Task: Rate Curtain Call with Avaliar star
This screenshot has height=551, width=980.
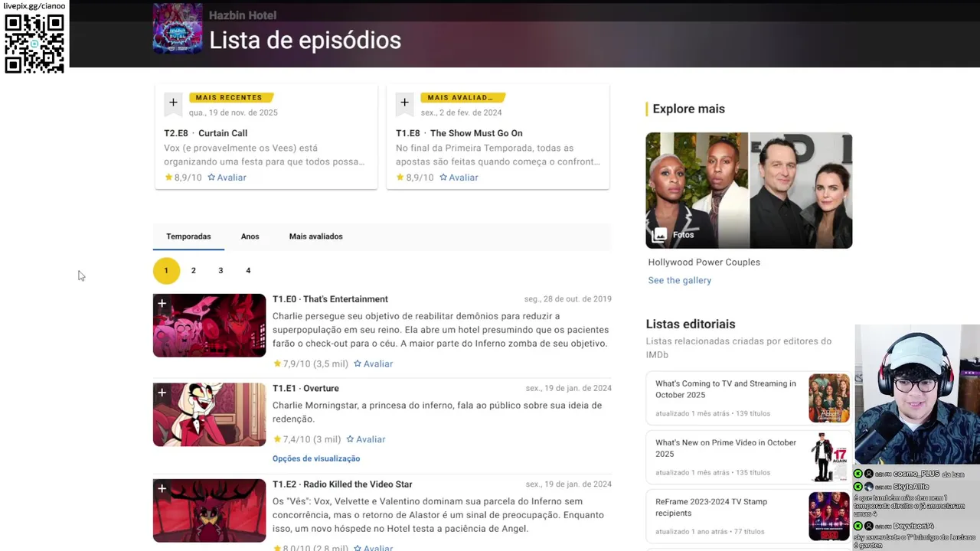Action: tap(227, 178)
